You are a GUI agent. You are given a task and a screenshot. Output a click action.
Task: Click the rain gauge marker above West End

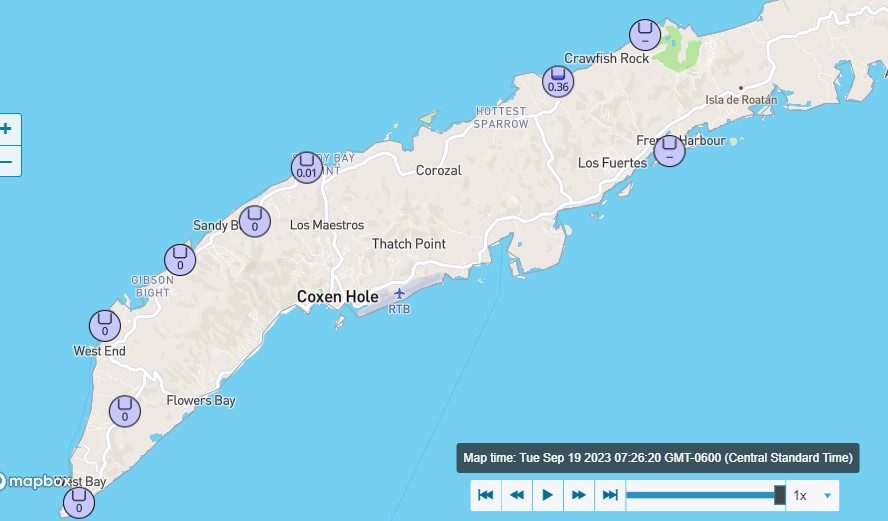(x=104, y=325)
